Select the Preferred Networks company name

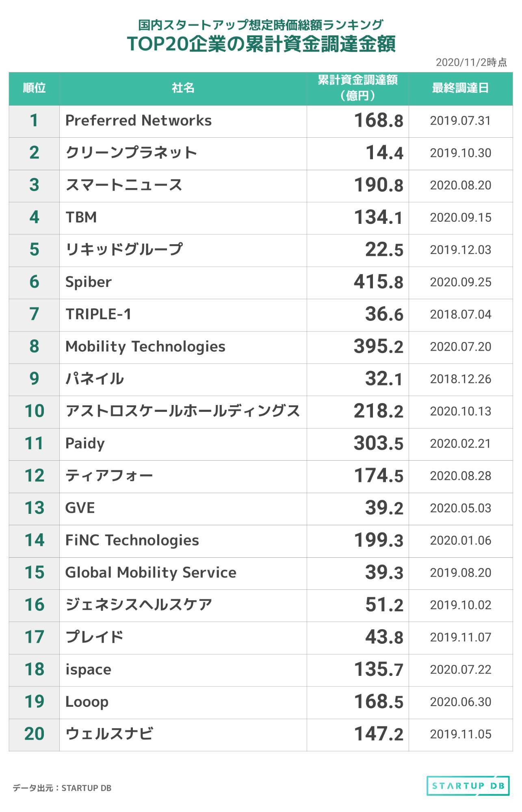[x=139, y=121]
